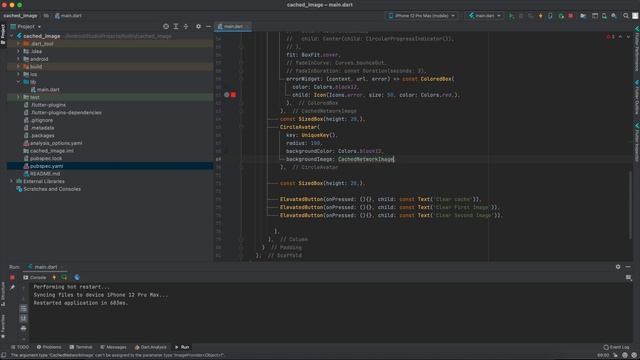Expand the test folder
This screenshot has width=640, height=360.
coord(18,97)
